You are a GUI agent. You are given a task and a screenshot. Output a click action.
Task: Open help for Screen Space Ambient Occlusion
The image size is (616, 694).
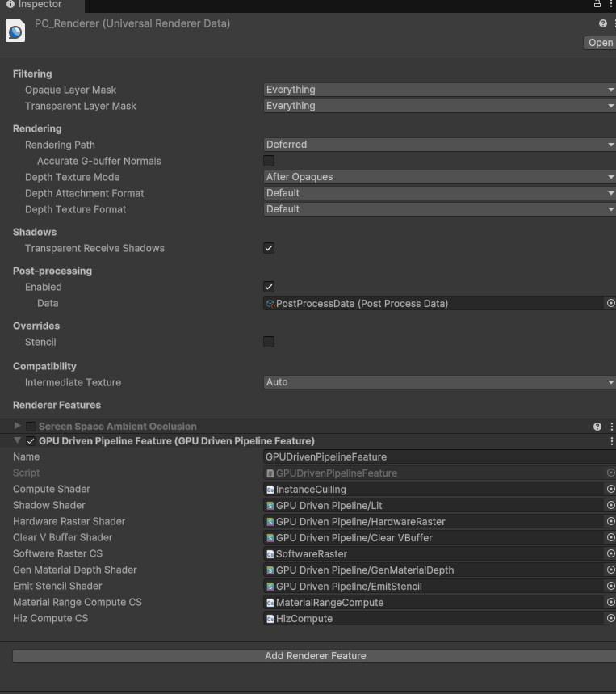click(597, 427)
